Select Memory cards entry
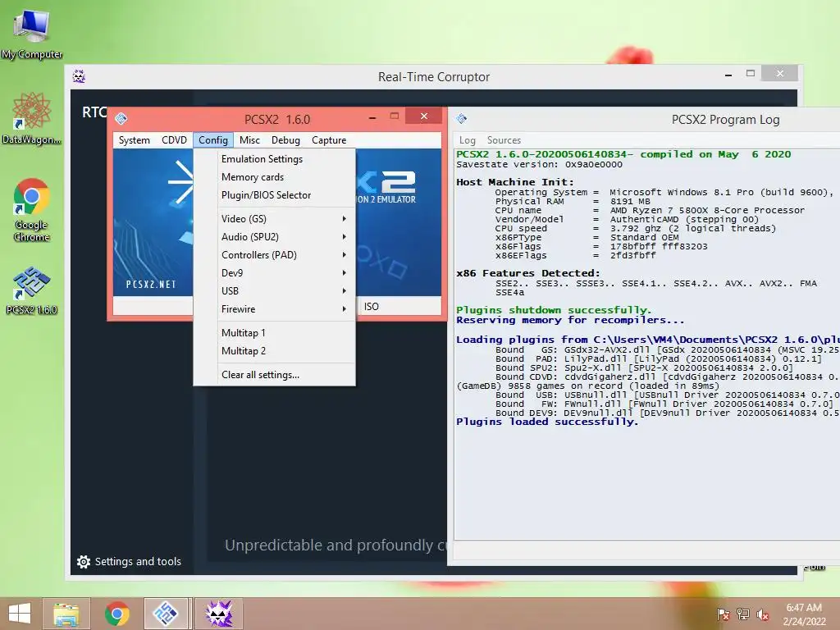The image size is (840, 630). click(x=274, y=177)
